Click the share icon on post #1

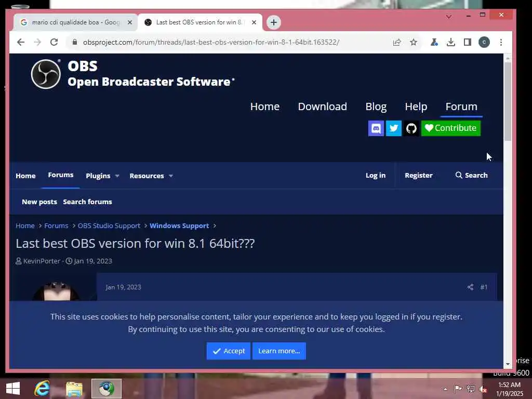click(470, 287)
